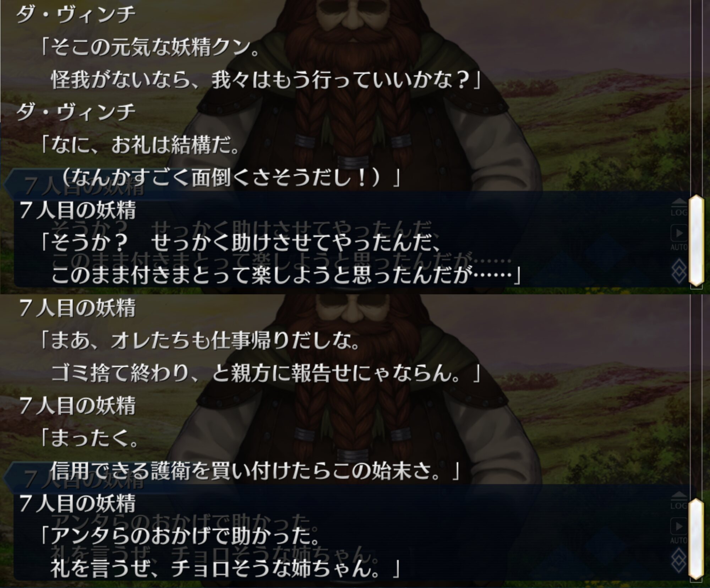
Task: Click the line このまま付きまとって楽しようと思ったんだが
Action: coord(286,276)
